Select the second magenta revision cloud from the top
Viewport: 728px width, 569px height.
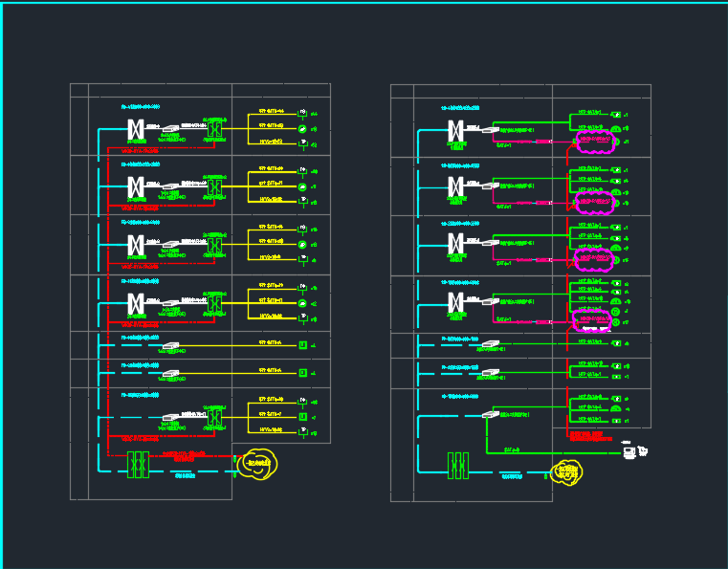pyautogui.click(x=595, y=203)
